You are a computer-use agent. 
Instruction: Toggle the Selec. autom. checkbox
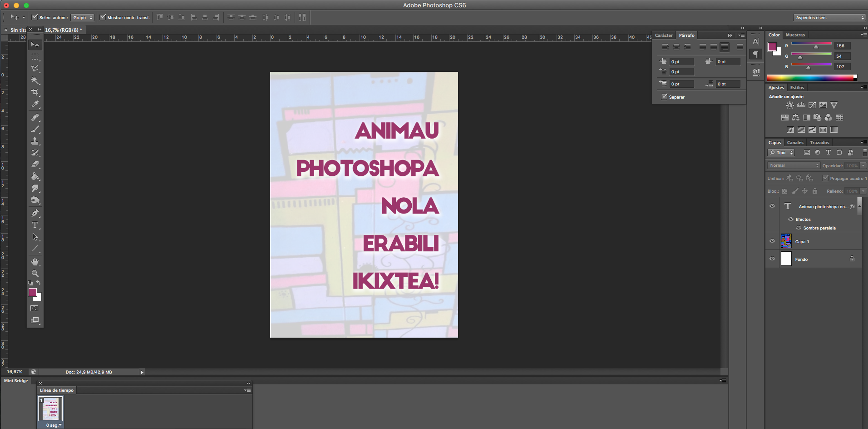pos(35,17)
